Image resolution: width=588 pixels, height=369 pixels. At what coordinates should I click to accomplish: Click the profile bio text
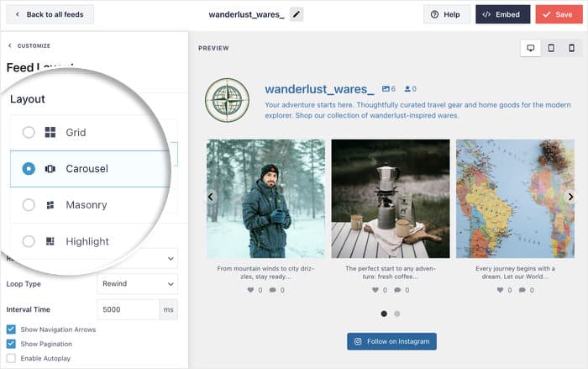417,110
